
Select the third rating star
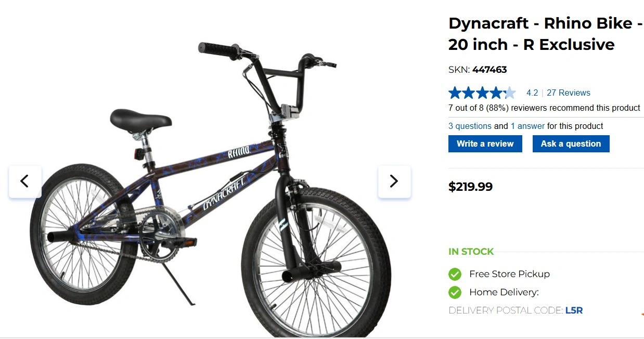[482, 92]
